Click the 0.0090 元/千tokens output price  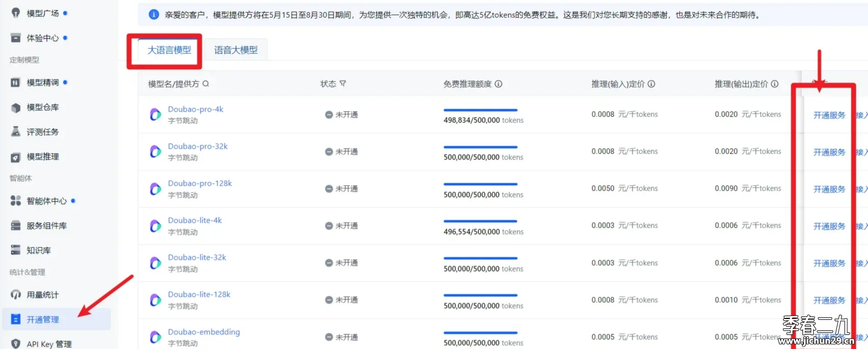coord(748,188)
